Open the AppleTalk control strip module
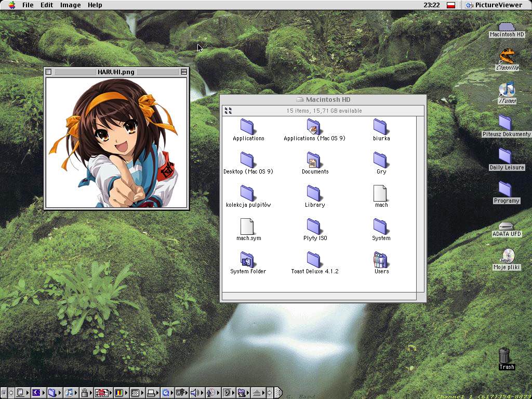The height and width of the screenshot is (399, 532). [x=22, y=393]
